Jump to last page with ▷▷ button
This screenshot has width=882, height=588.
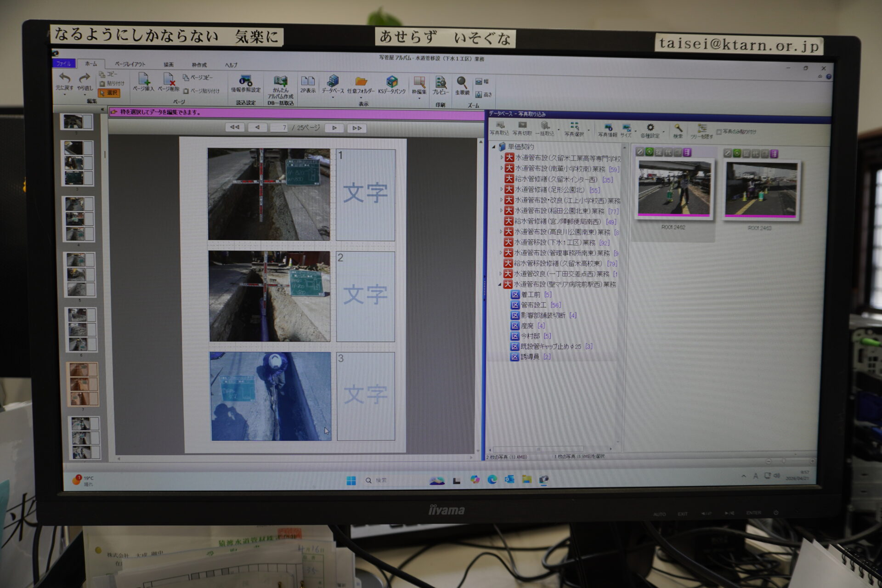coord(357,128)
